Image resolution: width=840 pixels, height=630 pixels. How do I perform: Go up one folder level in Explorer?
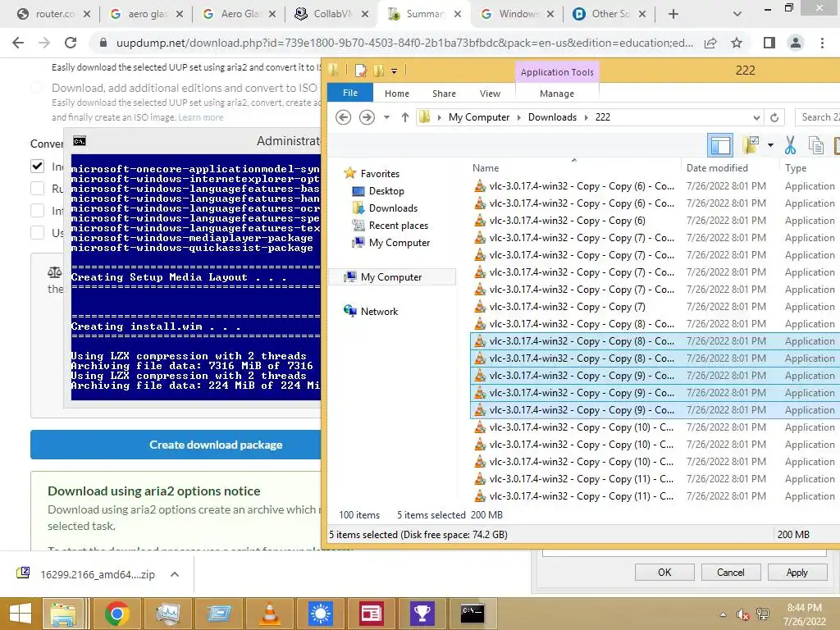pos(405,116)
